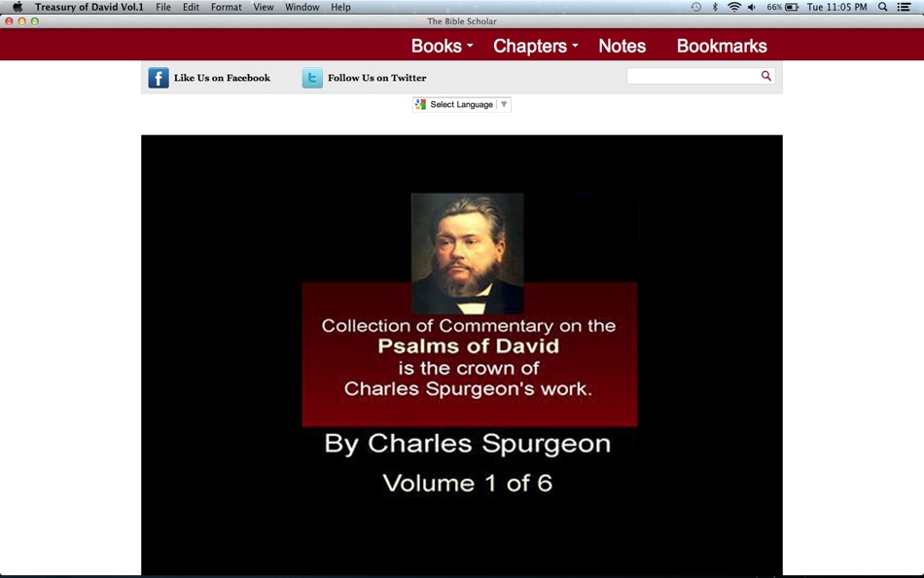The height and width of the screenshot is (578, 924).
Task: Click the battery status icon
Action: [792, 7]
